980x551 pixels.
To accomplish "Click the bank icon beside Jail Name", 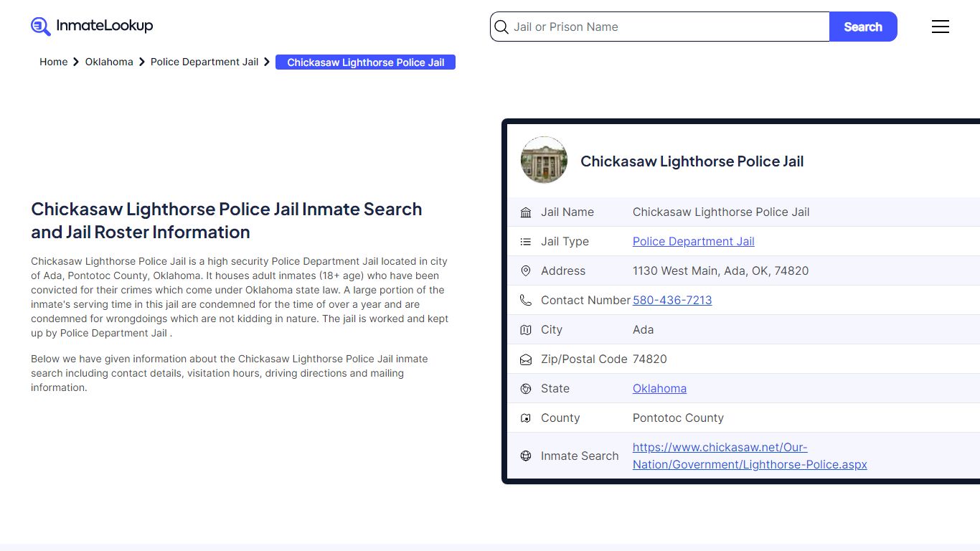I will click(x=526, y=212).
